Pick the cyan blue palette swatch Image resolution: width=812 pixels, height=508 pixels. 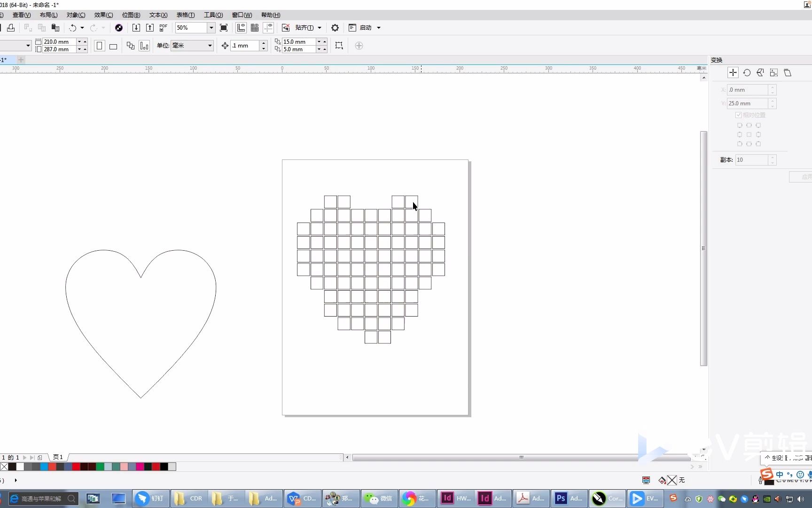(x=44, y=467)
